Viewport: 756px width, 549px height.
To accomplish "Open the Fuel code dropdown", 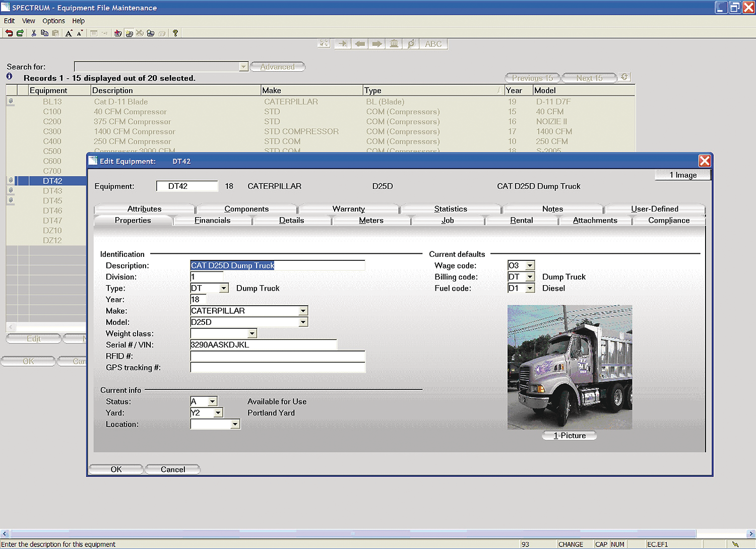I will 530,288.
